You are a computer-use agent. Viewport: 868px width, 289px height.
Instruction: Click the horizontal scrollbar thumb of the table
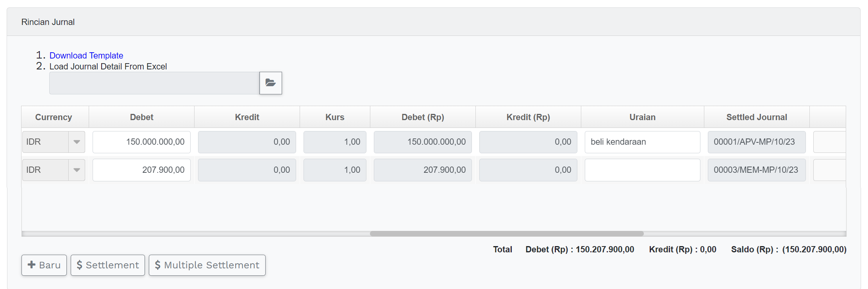click(507, 234)
